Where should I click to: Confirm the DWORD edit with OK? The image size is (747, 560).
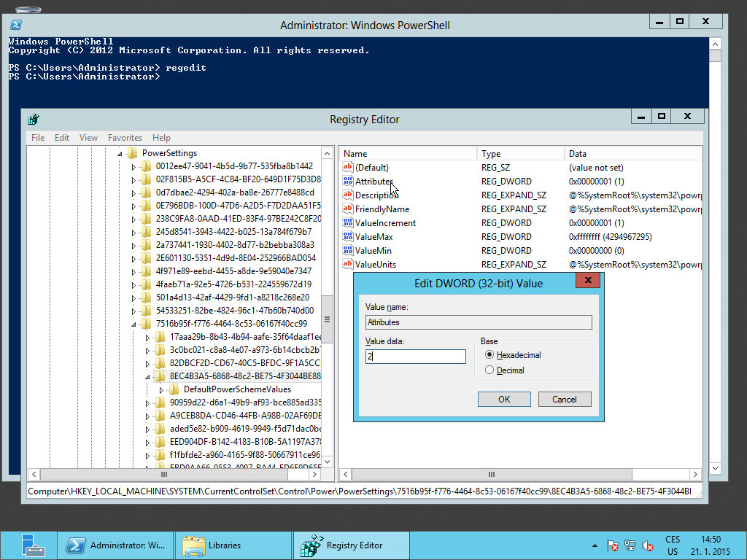[504, 400]
